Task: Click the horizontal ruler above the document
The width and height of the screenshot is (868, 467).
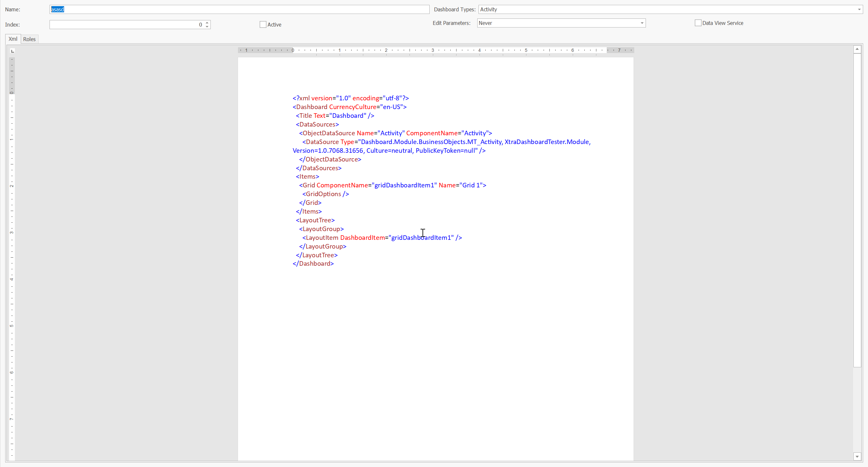Action: coord(435,50)
